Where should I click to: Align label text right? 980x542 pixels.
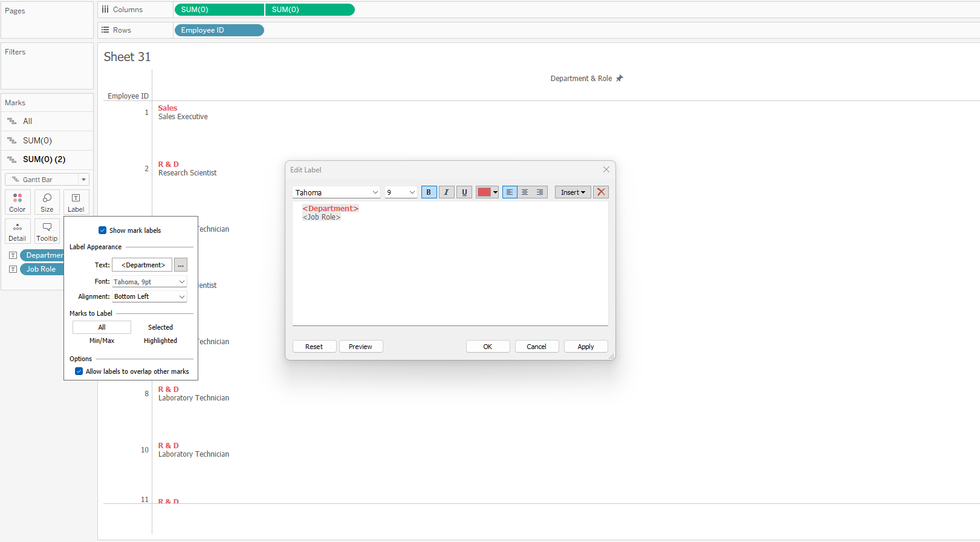point(540,192)
